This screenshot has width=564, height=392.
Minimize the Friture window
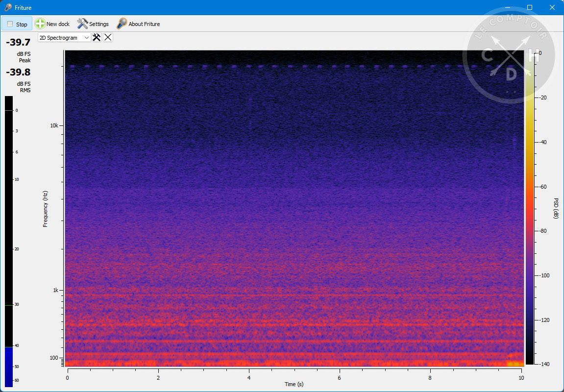tap(507, 7)
